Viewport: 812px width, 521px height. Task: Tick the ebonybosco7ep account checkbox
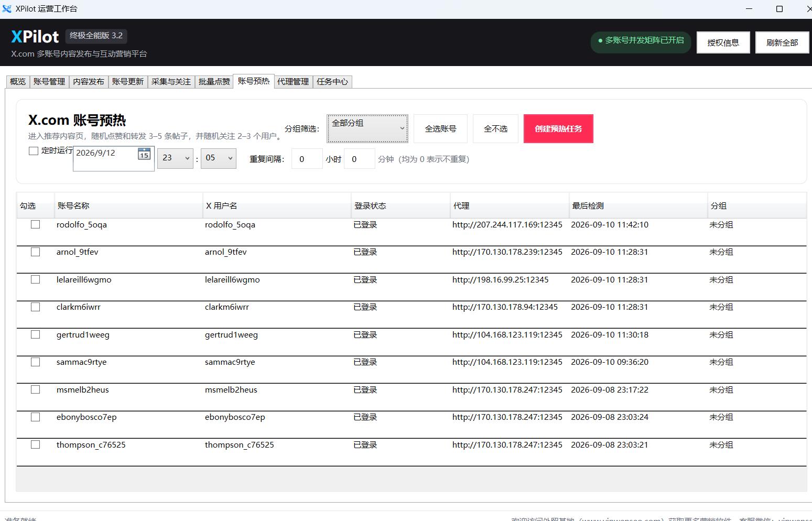pyautogui.click(x=36, y=417)
